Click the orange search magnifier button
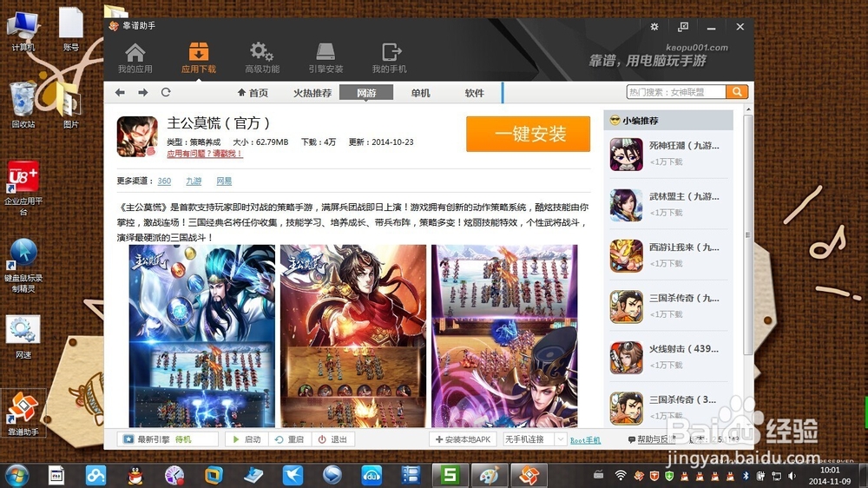 click(737, 92)
